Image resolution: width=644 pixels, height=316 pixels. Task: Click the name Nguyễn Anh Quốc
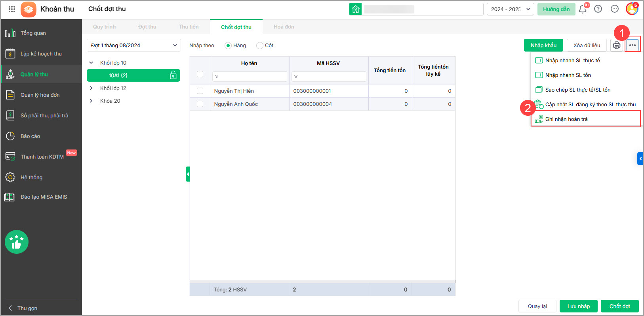pyautogui.click(x=236, y=104)
